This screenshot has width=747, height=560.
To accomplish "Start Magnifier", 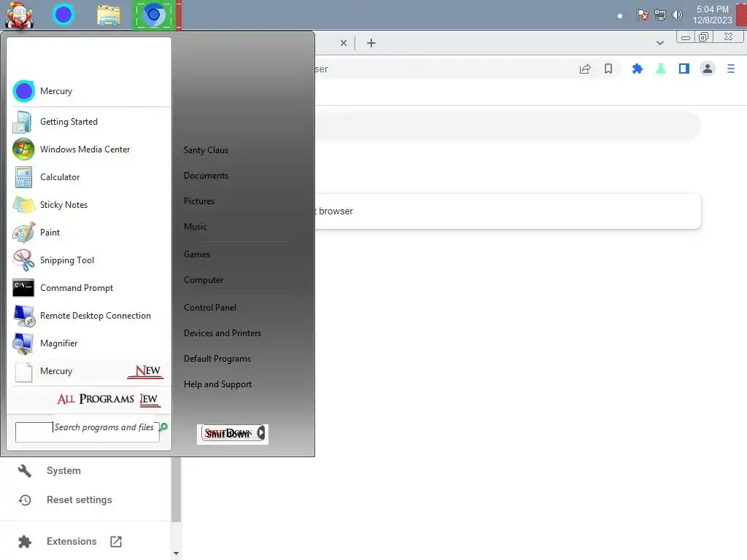I will click(x=89, y=343).
